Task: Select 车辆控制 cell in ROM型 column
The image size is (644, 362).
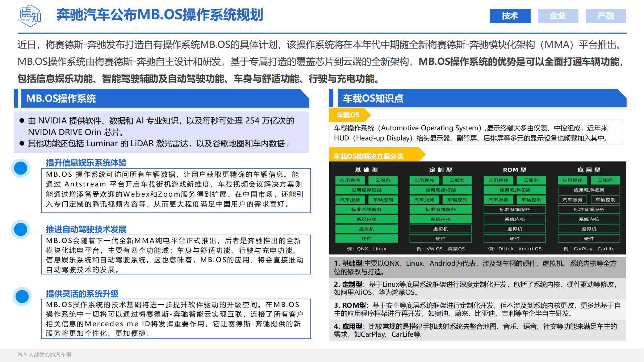Action: (531, 200)
